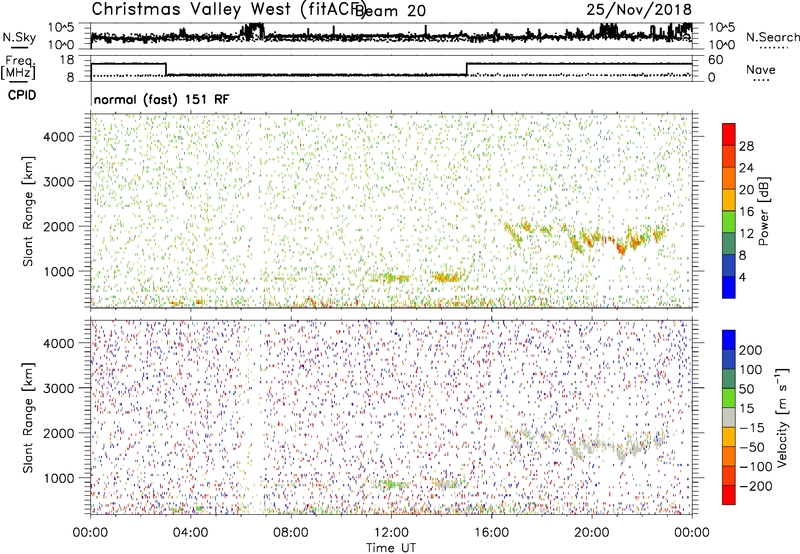Click the 'Freq. [MHz]' axis label
This screenshot has width=800, height=554.
pyautogui.click(x=18, y=67)
